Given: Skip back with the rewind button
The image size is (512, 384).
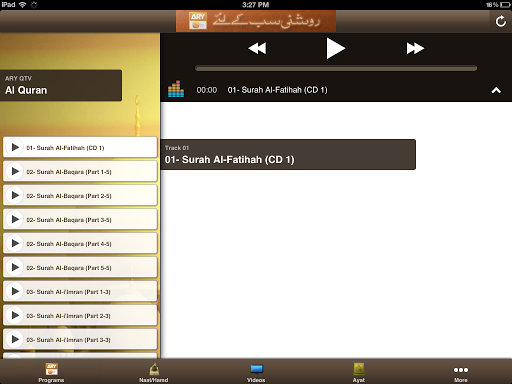Looking at the screenshot, I should point(257,48).
